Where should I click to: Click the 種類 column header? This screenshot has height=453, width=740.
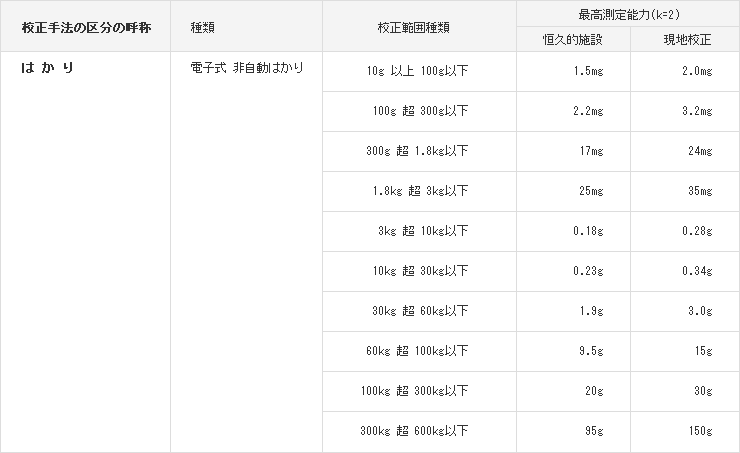(x=204, y=27)
